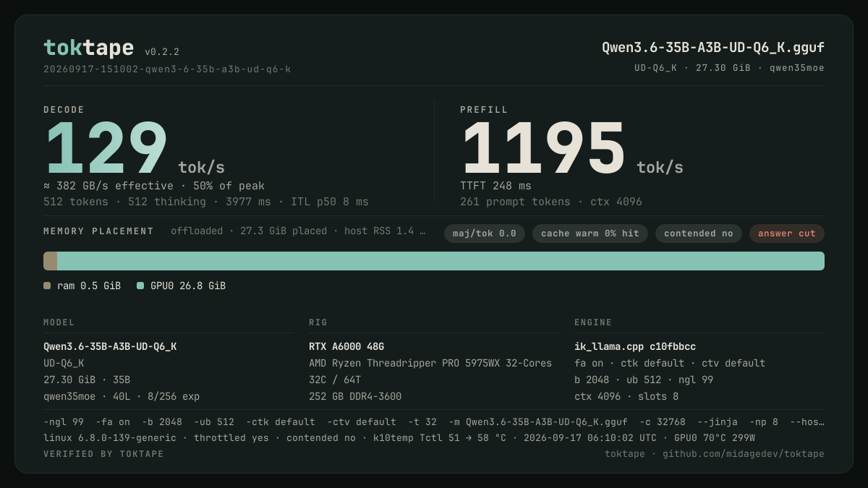Click the DECODE section label

(x=64, y=110)
